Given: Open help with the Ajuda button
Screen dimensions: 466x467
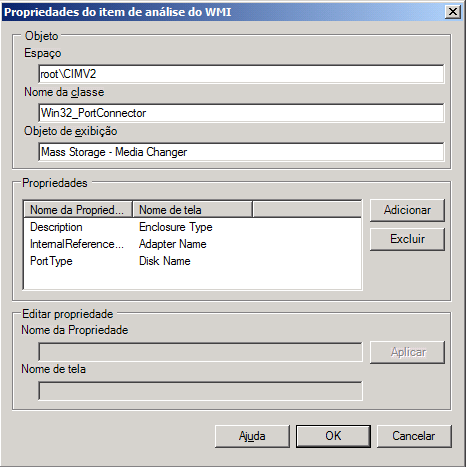Looking at the screenshot, I should pos(252,436).
